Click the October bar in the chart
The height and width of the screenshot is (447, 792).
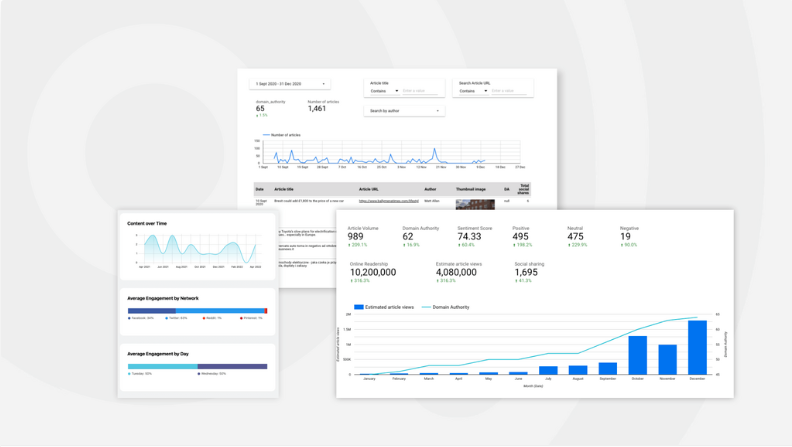click(x=637, y=355)
